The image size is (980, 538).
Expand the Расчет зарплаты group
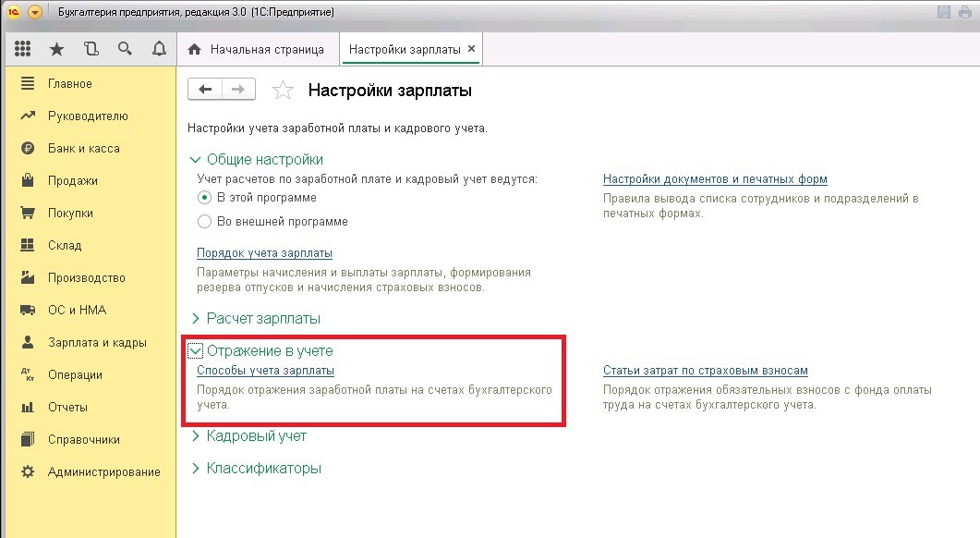[195, 318]
